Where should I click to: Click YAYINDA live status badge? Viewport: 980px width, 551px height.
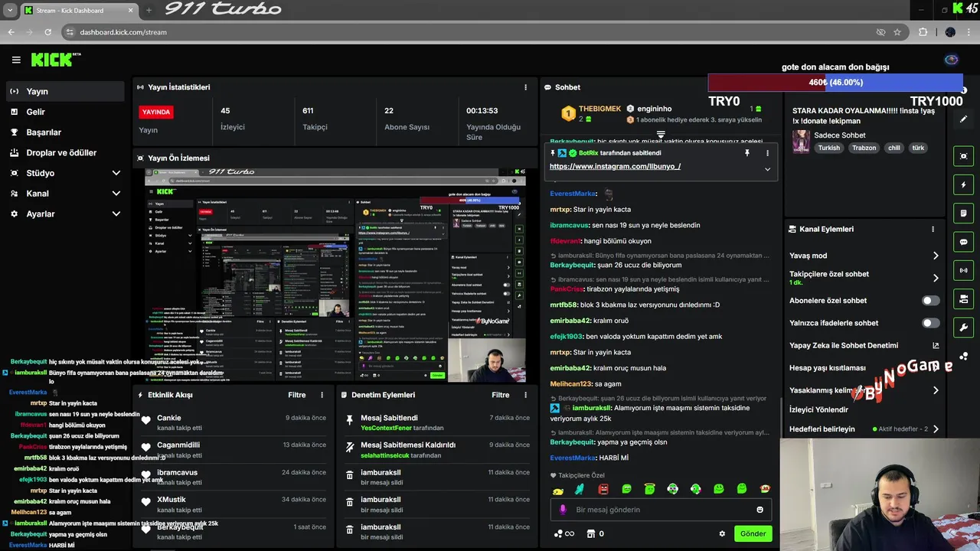[x=156, y=112]
